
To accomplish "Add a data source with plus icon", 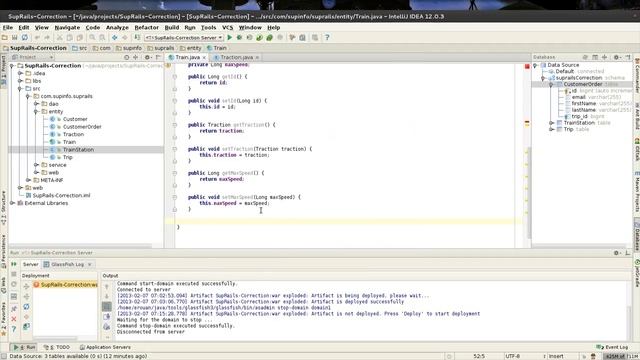I will pos(604,57).
